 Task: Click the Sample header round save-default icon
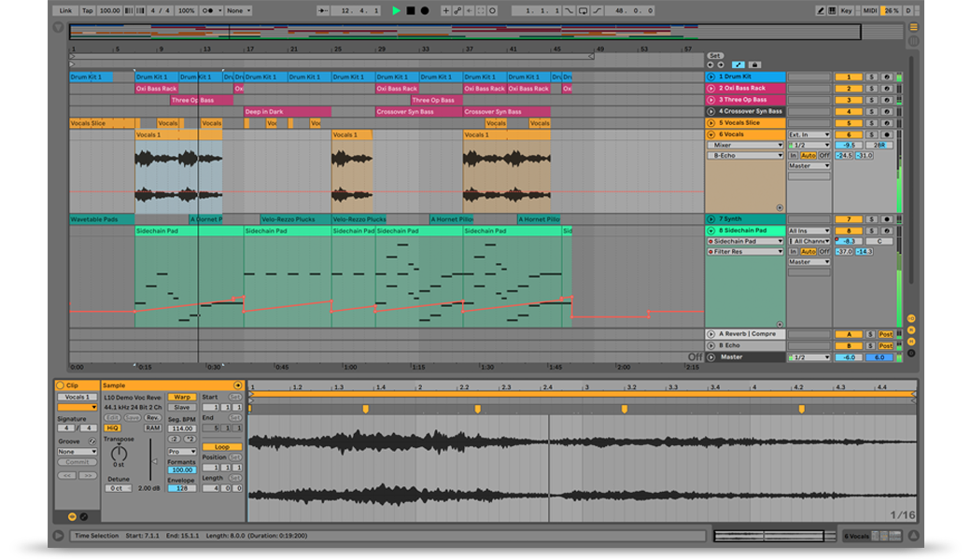tap(238, 385)
